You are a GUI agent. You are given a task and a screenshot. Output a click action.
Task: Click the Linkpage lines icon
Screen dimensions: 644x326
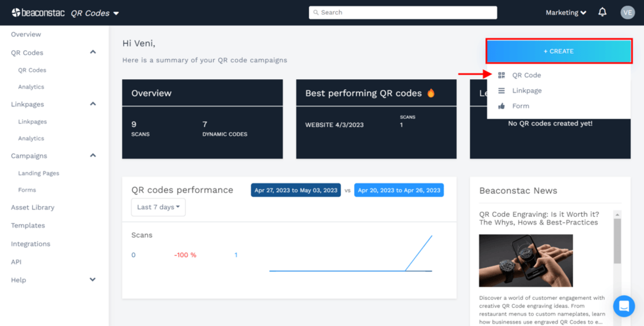click(501, 90)
